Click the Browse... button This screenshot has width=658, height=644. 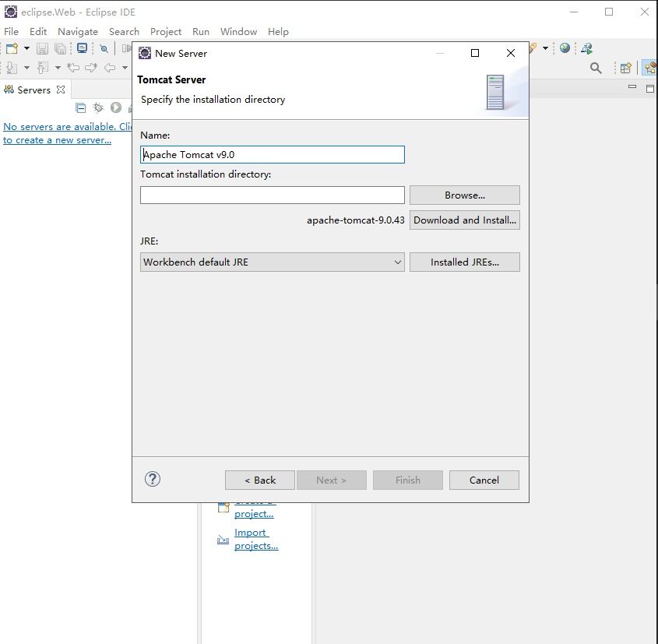click(x=465, y=195)
